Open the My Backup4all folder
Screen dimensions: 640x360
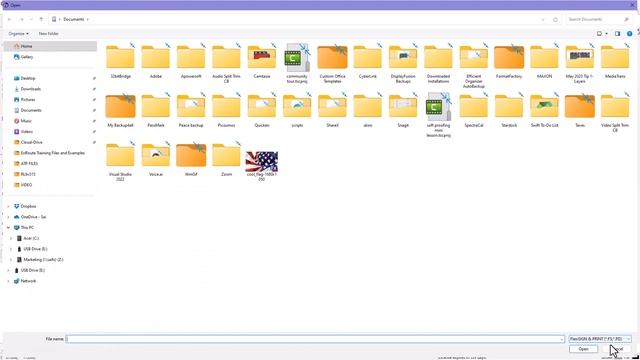[x=120, y=110]
